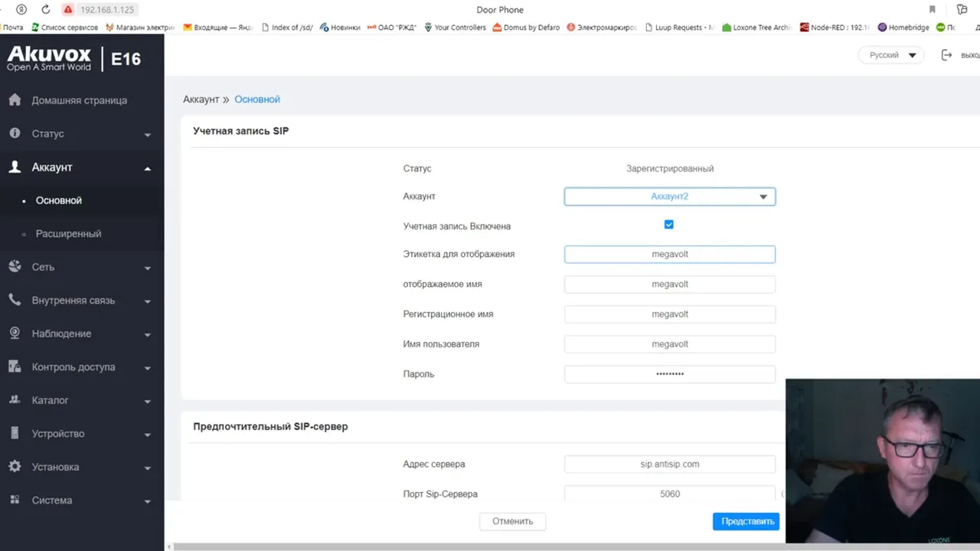The image size is (980, 551).
Task: Select the Основной submenu item
Action: (58, 201)
